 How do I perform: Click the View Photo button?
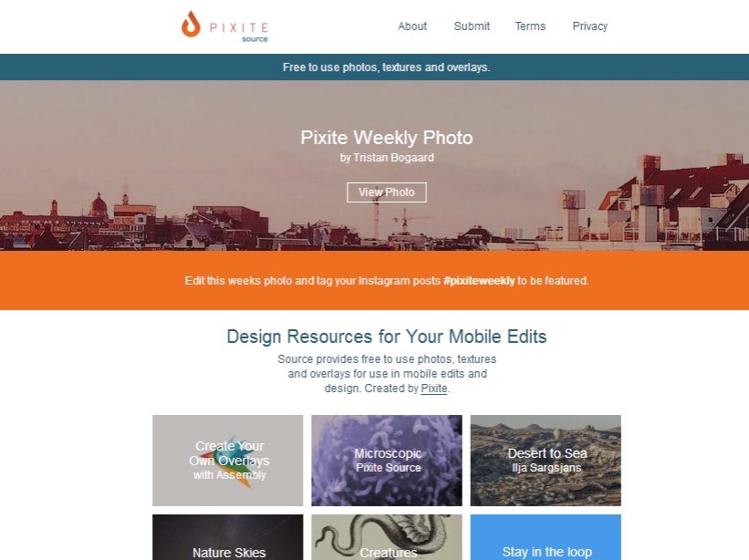click(387, 192)
